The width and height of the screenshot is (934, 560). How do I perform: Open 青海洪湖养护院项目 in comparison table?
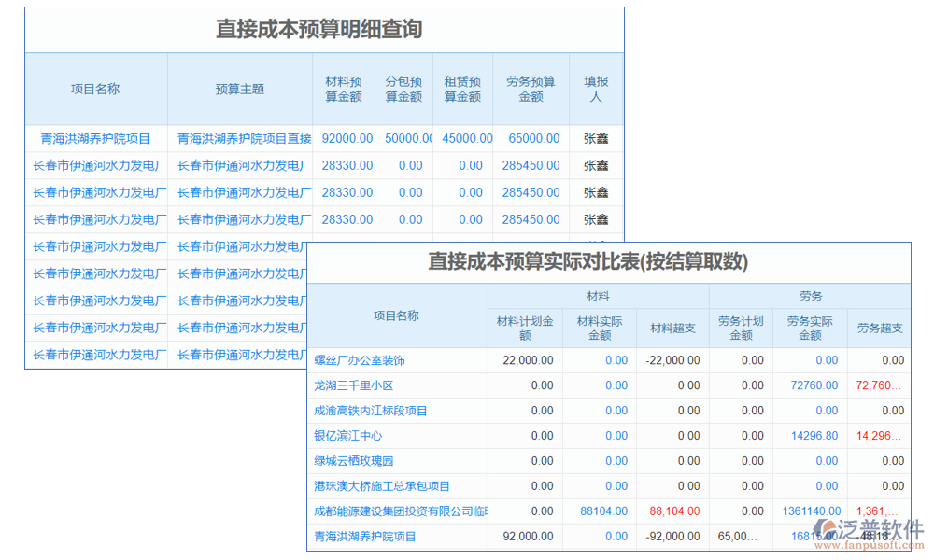[362, 536]
